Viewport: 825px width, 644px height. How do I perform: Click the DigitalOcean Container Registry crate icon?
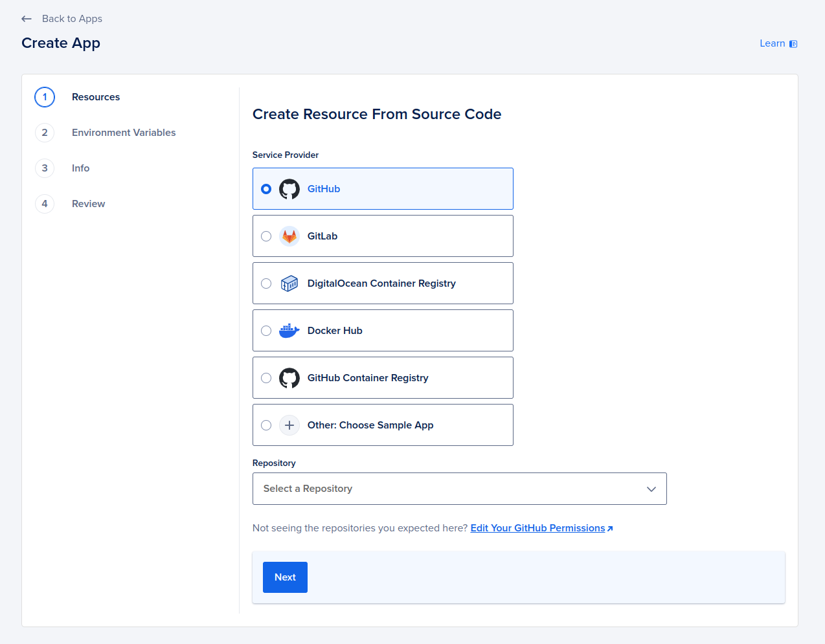click(289, 283)
